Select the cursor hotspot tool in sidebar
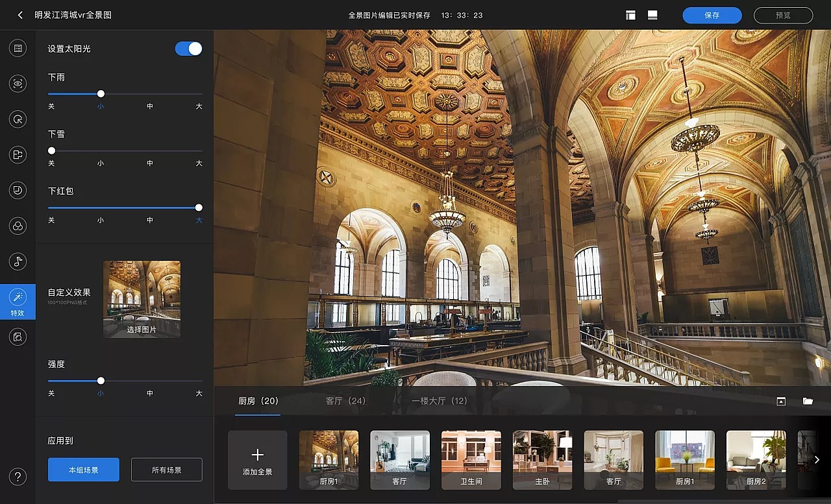This screenshot has width=831, height=504. [x=18, y=119]
